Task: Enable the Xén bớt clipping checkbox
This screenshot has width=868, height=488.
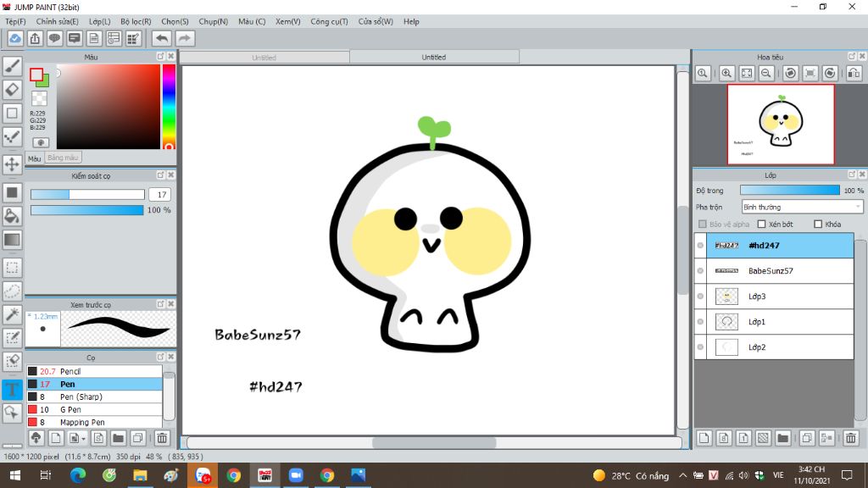Action: tap(762, 224)
